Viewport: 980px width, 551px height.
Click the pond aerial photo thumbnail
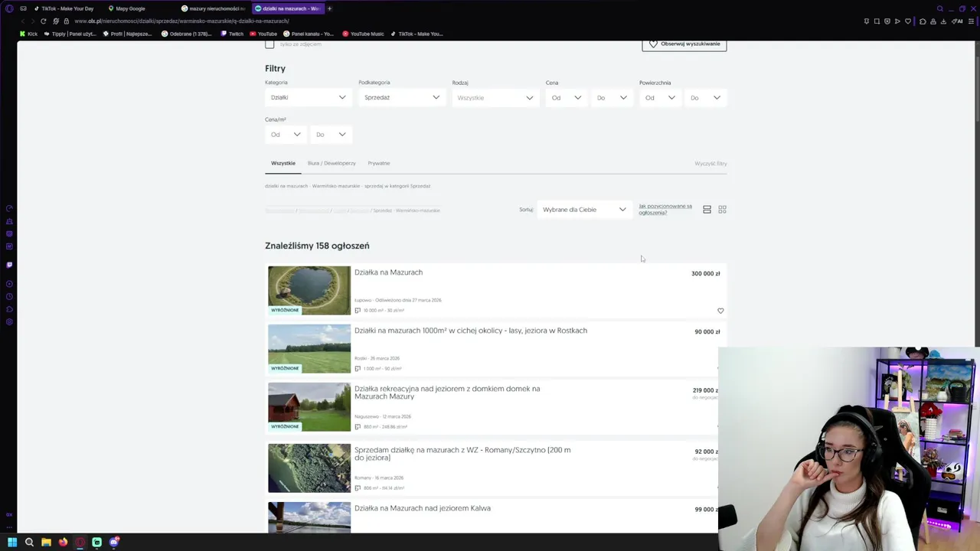[x=309, y=290]
